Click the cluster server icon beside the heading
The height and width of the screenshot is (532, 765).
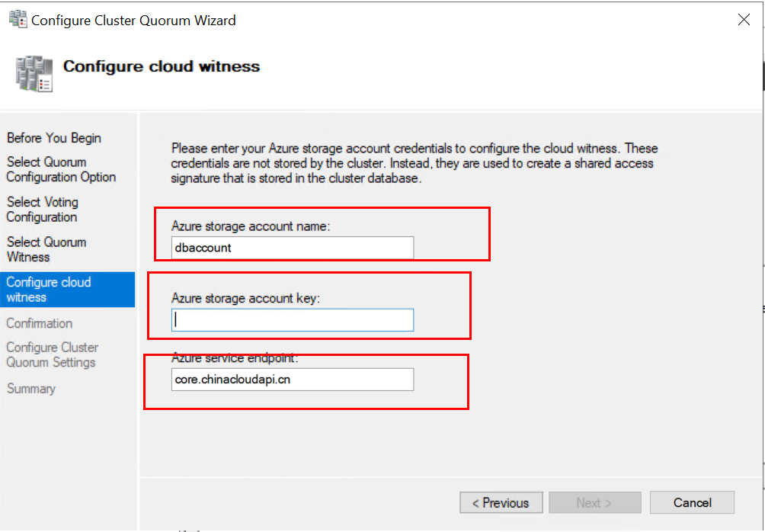click(x=34, y=74)
